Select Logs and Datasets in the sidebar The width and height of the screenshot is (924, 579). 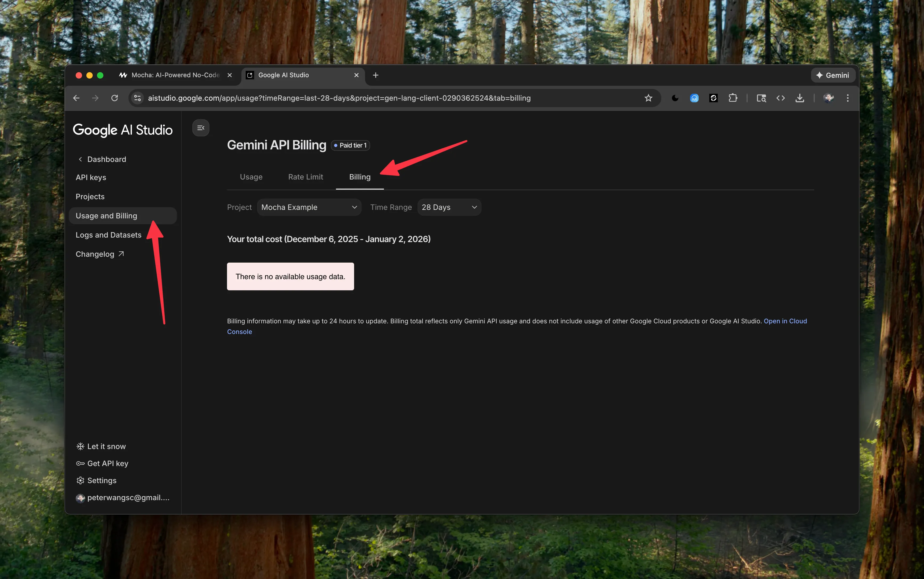click(x=108, y=234)
